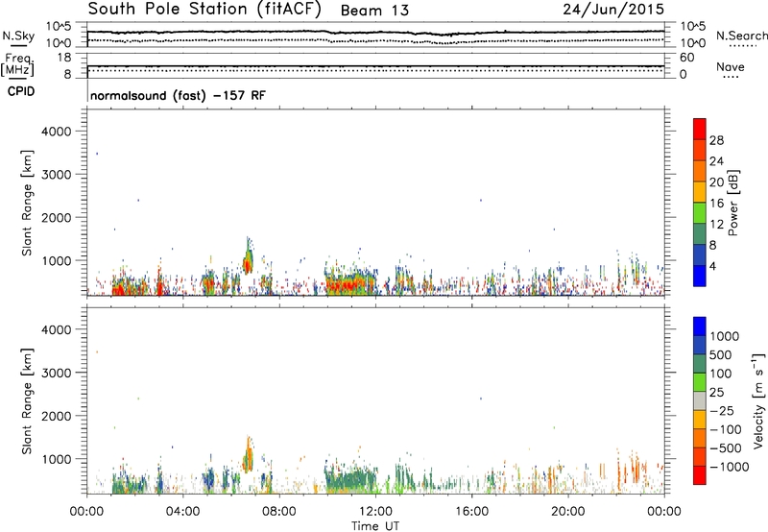Click the Slant Range label of power panel

[x=27, y=203]
